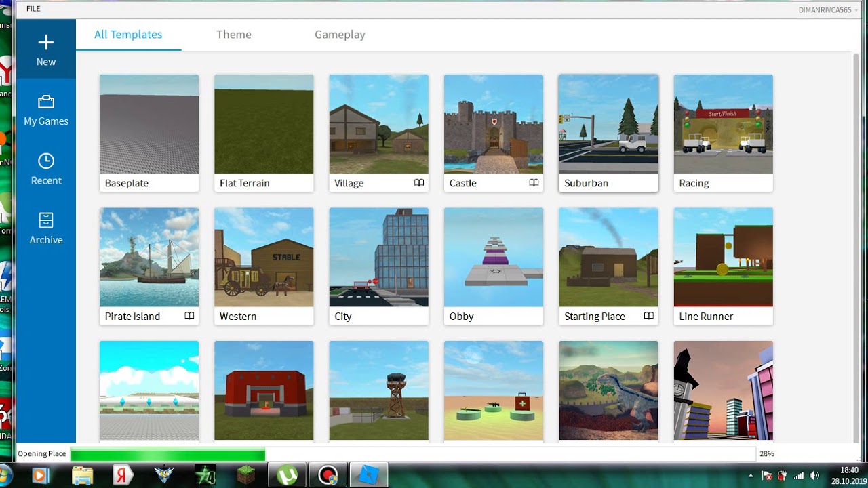Click tutorial book icon on Castle template
868x488 pixels.
coord(534,183)
